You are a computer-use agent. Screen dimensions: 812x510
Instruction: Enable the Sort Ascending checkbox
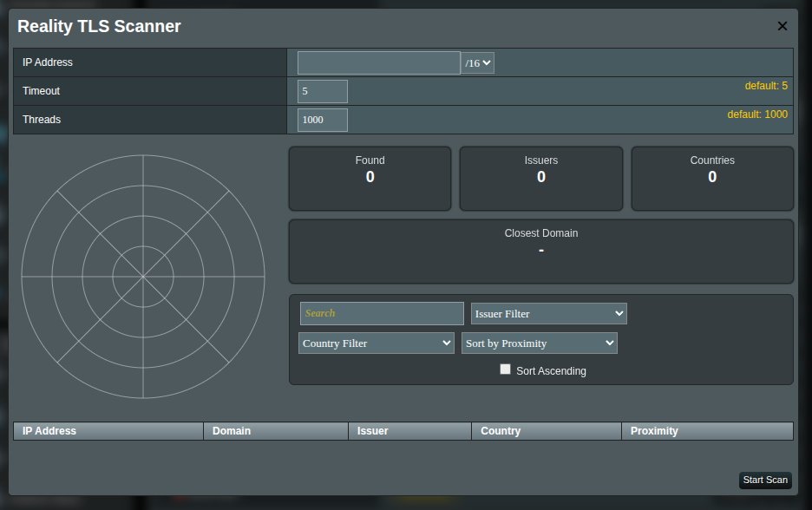[505, 369]
